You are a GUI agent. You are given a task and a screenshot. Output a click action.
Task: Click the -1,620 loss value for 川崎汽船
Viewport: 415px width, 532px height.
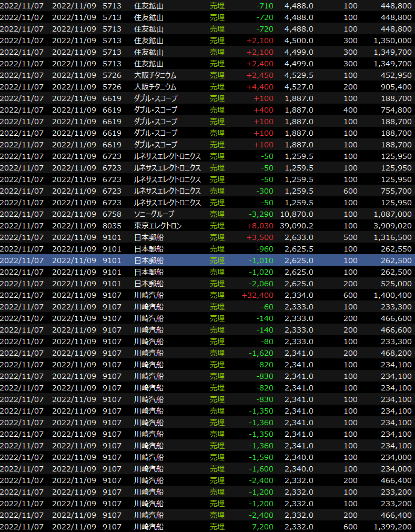(x=261, y=353)
